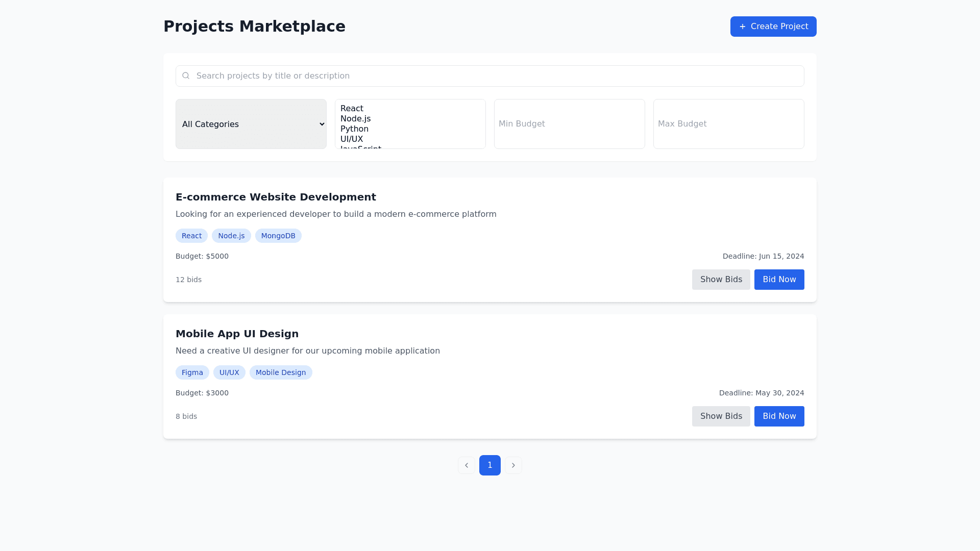This screenshot has height=551, width=980.
Task: Open the All Categories dropdown
Action: point(251,124)
